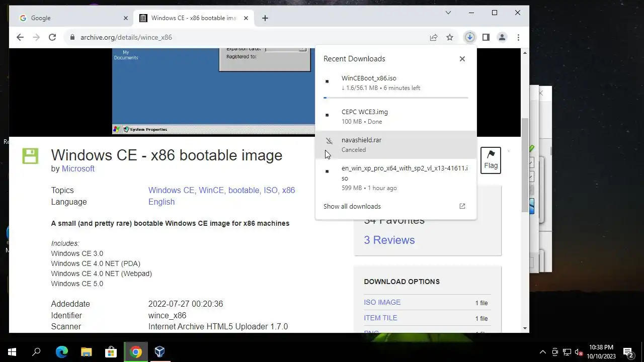Open VirtualBox from taskbar
Image resolution: width=644 pixels, height=362 pixels.
click(160, 352)
